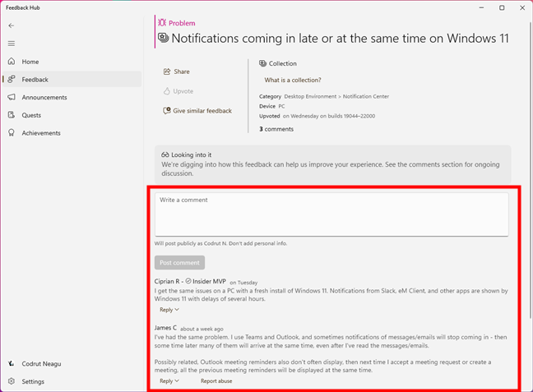Click the Announcements megaphone icon

coord(12,97)
